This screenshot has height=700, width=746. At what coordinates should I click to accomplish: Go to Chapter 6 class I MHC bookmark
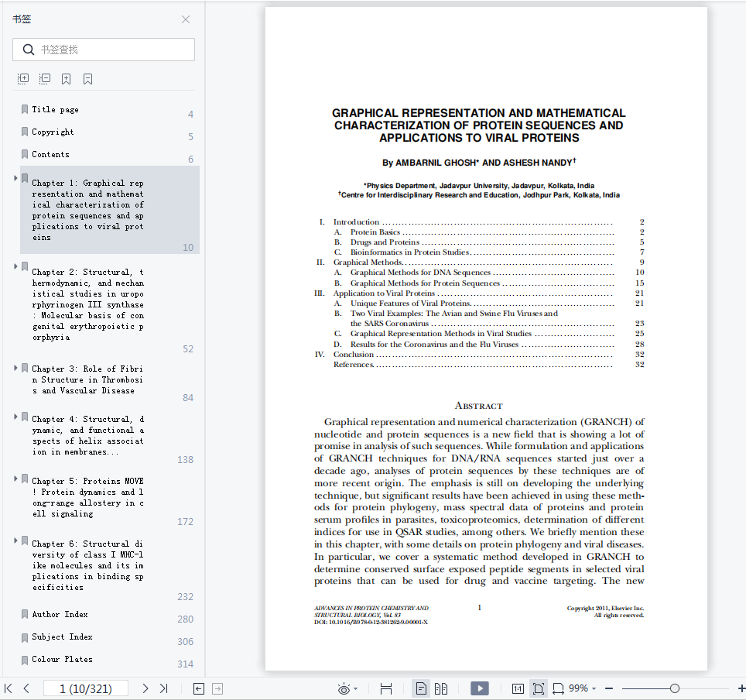pyautogui.click(x=88, y=565)
